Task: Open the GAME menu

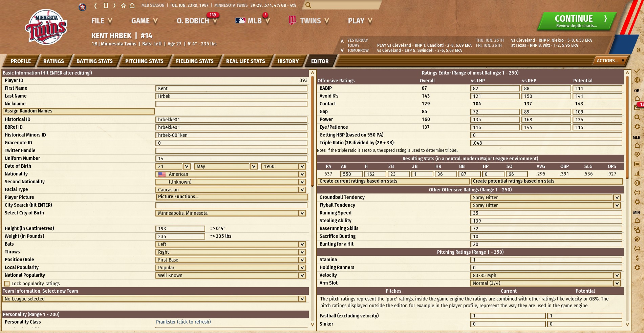Action: [145, 21]
